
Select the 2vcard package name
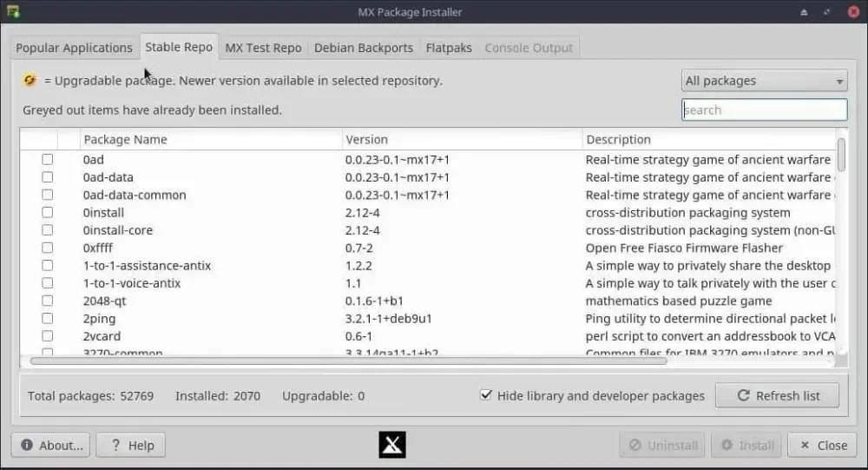point(102,336)
